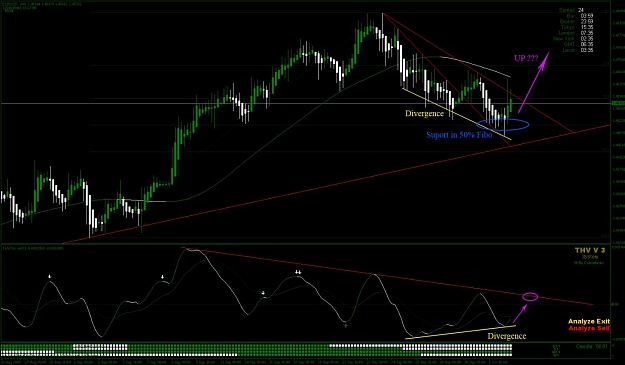Select the New York time value 02:36
The height and width of the screenshot is (365, 625).
[x=587, y=39]
